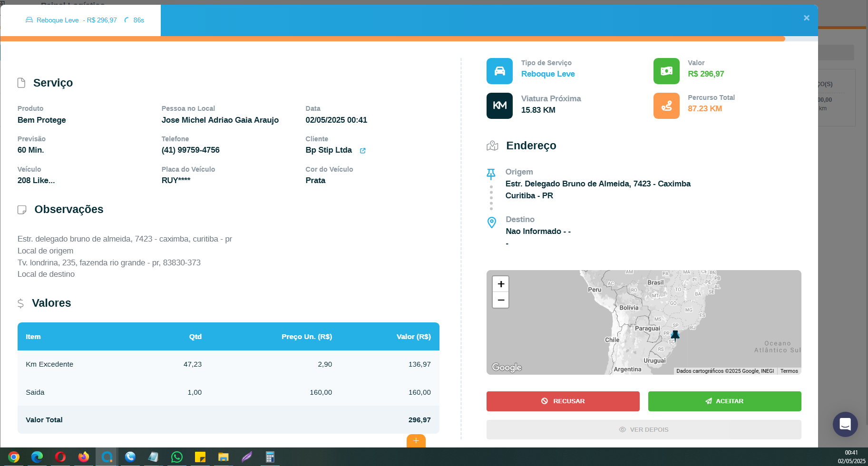
Task: Open Calculator from the taskbar
Action: 270,457
